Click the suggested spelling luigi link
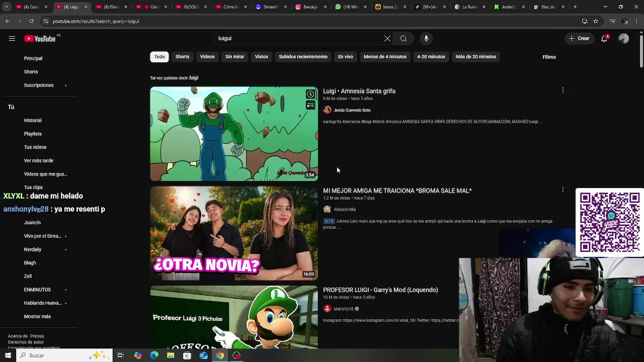This screenshot has width=644, height=362. (194, 78)
